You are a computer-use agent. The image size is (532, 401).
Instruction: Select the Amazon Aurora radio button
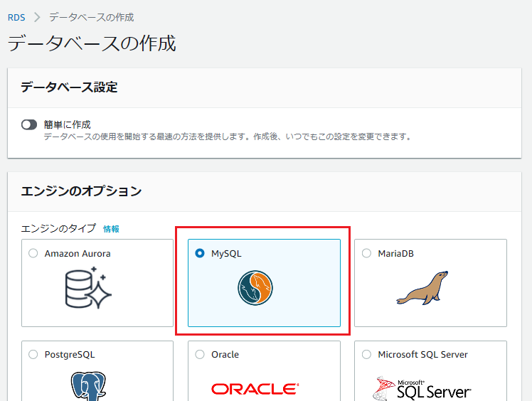point(33,253)
